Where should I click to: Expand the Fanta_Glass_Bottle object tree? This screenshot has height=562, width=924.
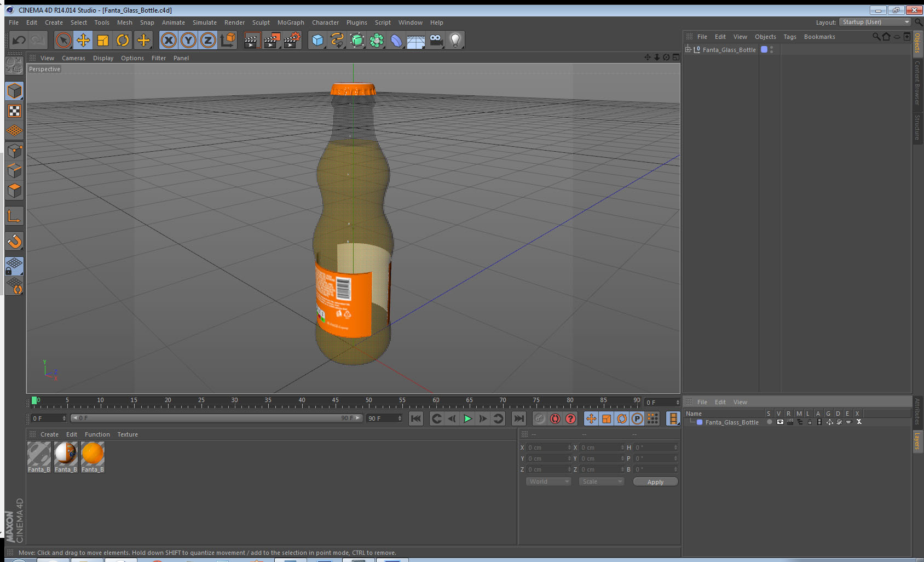(x=688, y=49)
